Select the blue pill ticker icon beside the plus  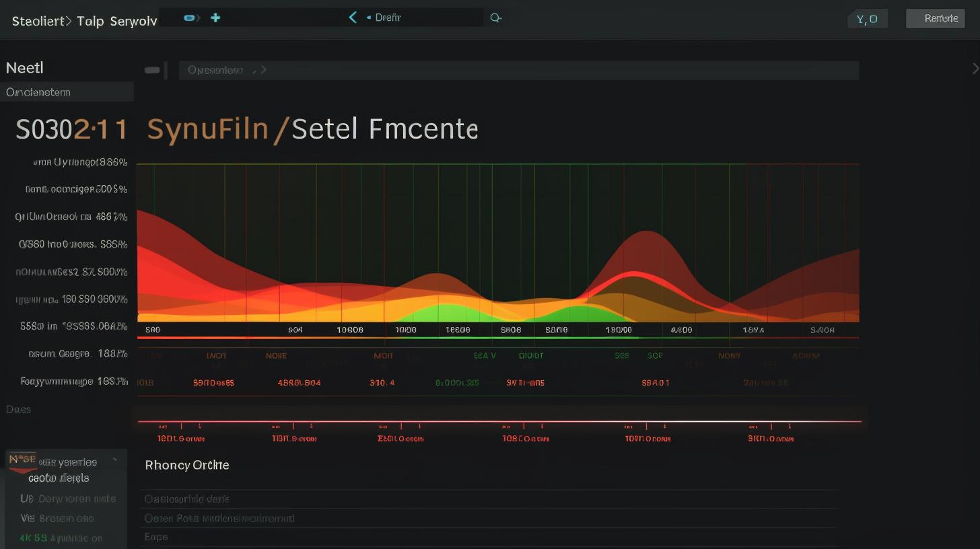pyautogui.click(x=189, y=17)
